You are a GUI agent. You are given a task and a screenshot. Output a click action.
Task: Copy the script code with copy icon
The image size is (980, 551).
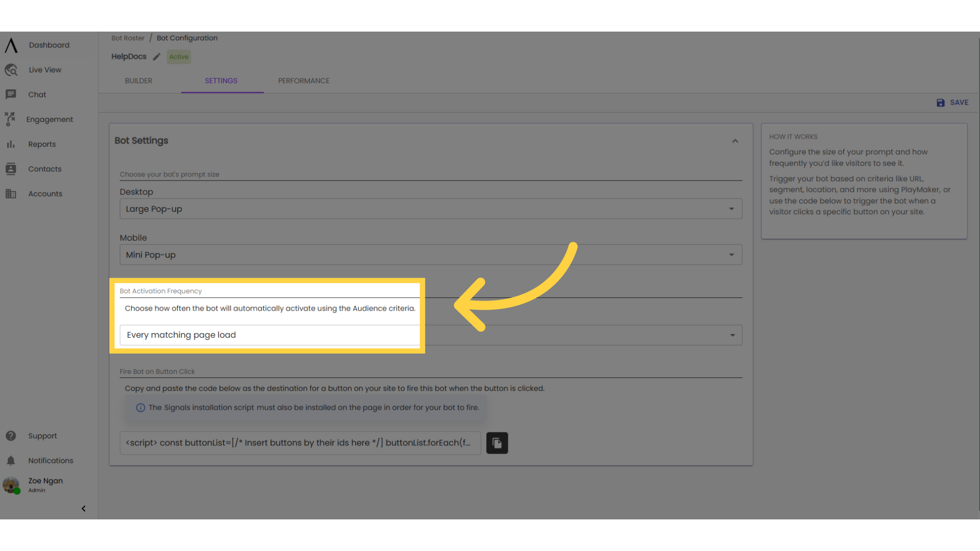tap(497, 443)
